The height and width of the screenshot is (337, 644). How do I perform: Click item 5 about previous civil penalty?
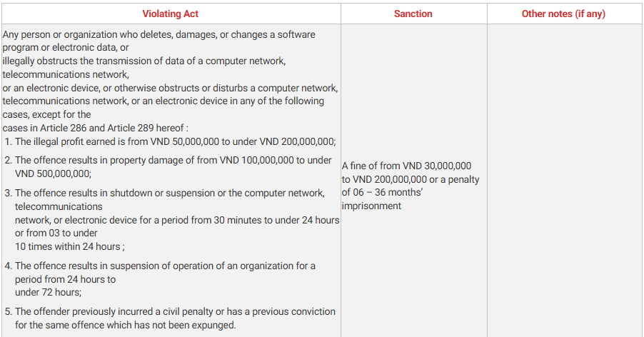coord(175,312)
